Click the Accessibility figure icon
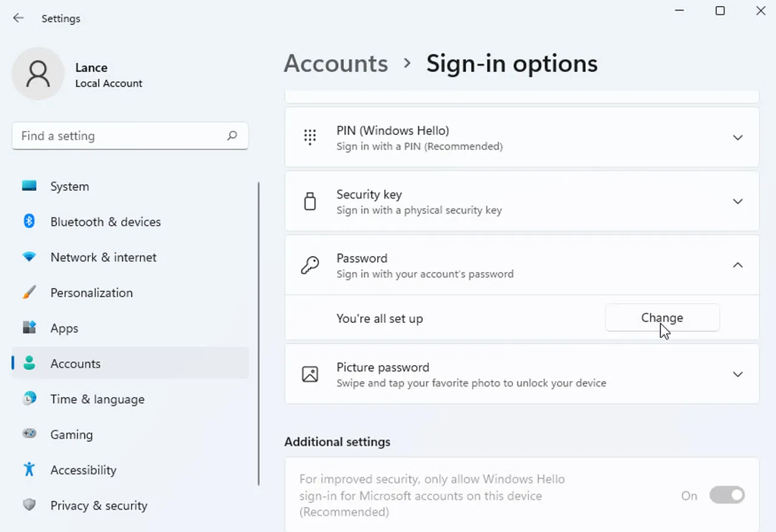The width and height of the screenshot is (776, 532). click(x=30, y=469)
